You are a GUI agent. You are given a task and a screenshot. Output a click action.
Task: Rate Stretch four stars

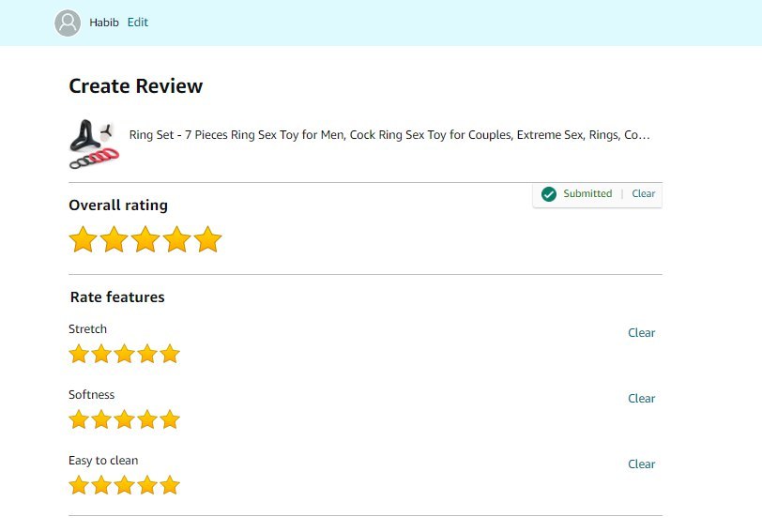(x=147, y=354)
